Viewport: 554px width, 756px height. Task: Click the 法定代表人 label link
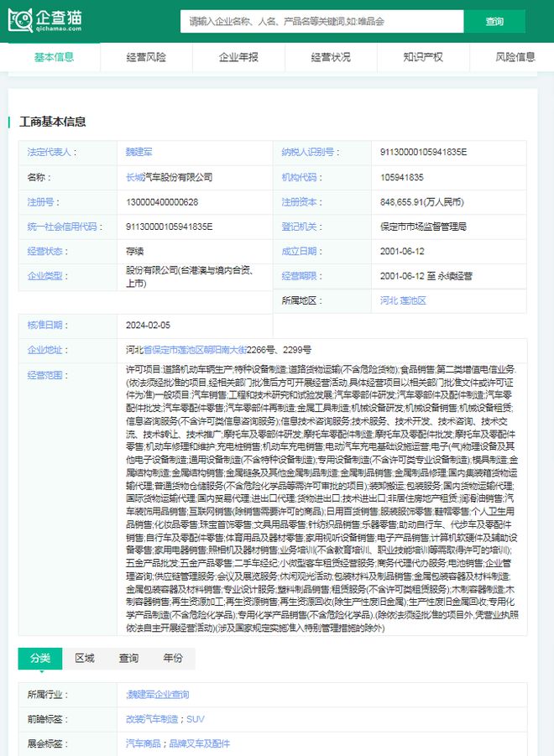point(50,152)
